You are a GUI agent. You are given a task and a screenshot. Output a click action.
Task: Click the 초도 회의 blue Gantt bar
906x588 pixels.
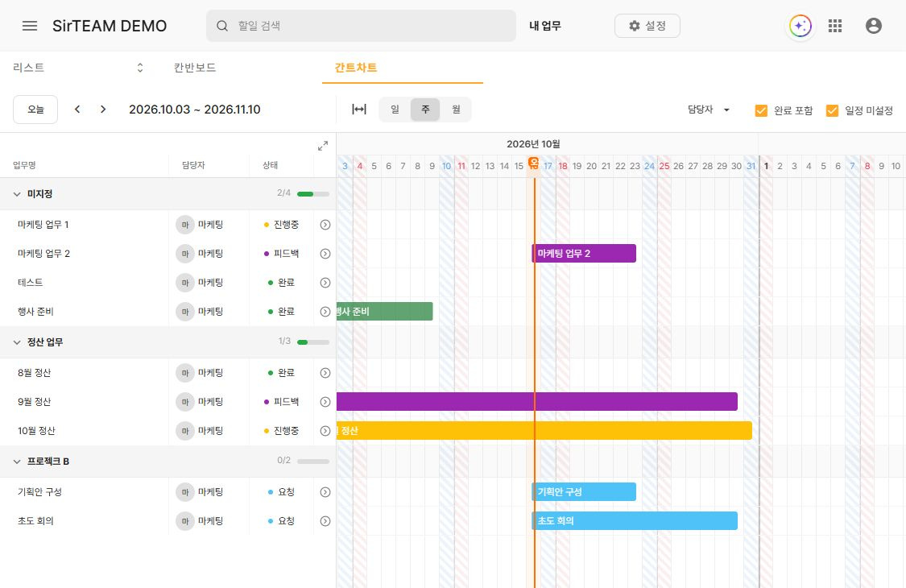(x=635, y=520)
